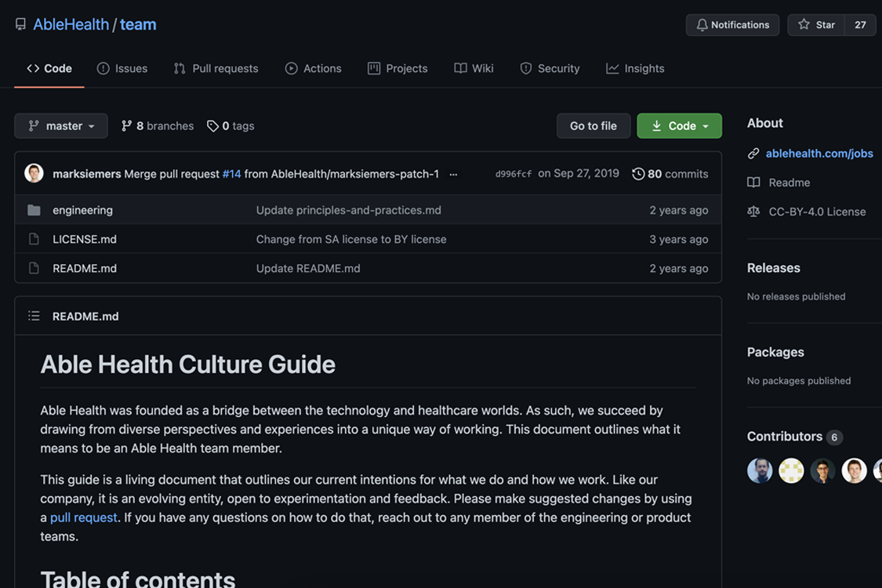Open the ablehealth.com/jobs link
This screenshot has height=588, width=882.
818,154
